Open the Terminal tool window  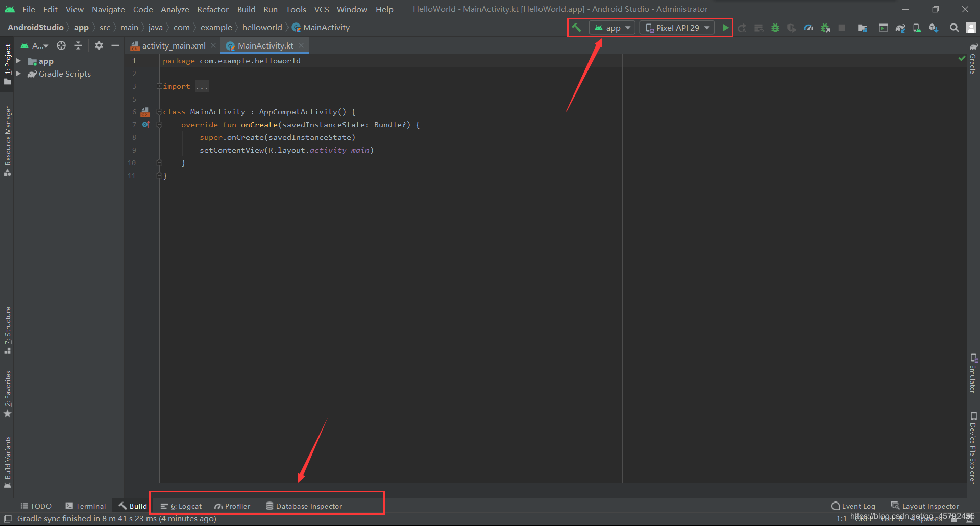tap(86, 506)
